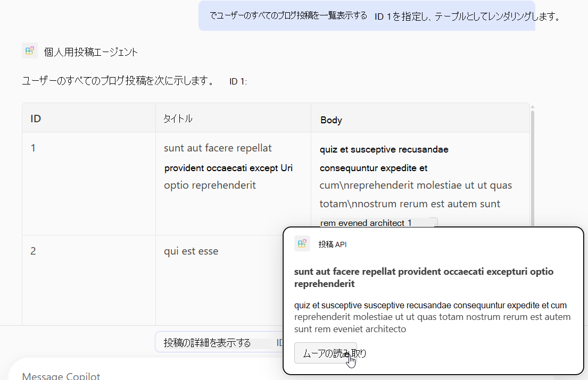Select the ID column header
Screen dimensions: 588x380
[x=35, y=118]
